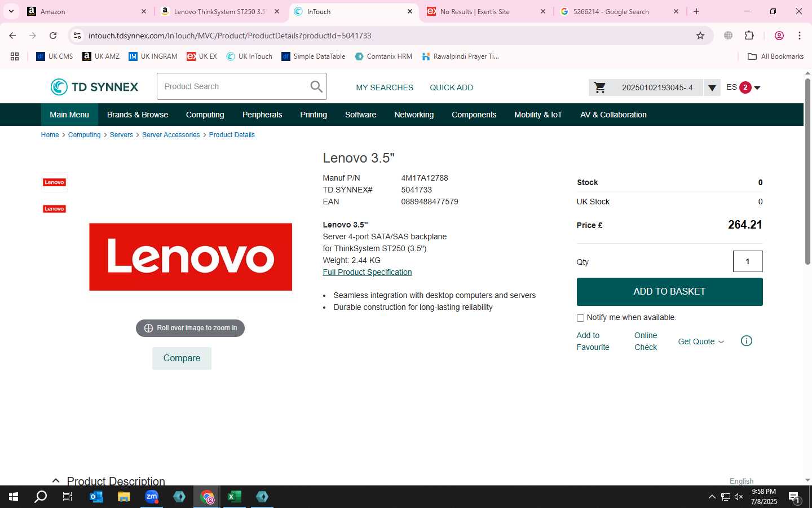The height and width of the screenshot is (508, 812).
Task: Click the Compare button
Action: (182, 358)
